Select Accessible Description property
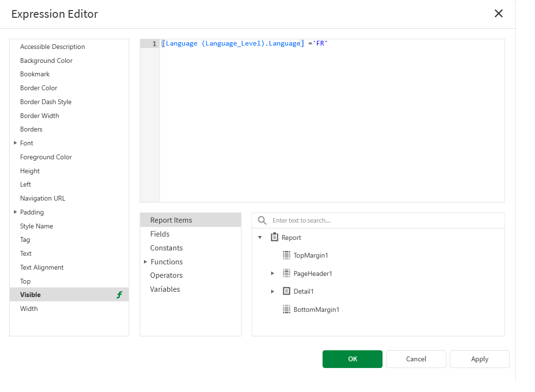This screenshot has width=535, height=392. pyautogui.click(x=53, y=47)
